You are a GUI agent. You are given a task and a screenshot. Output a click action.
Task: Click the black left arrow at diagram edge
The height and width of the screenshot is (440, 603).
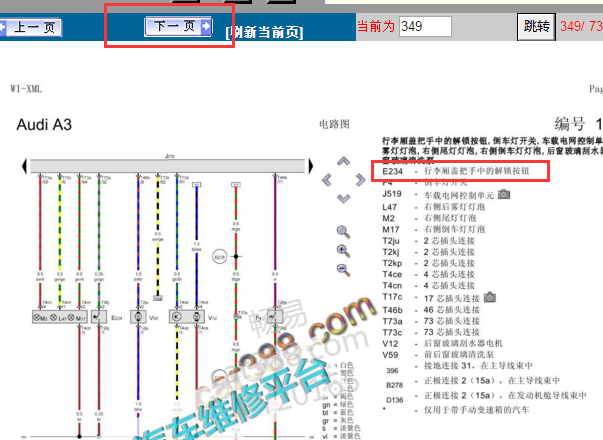[24, 166]
